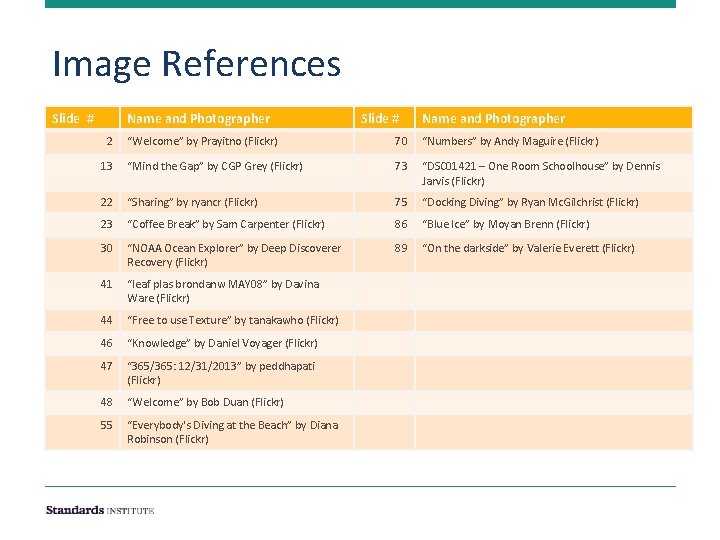This screenshot has width=720, height=540.
Task: Click the left 'Slide #' column header
Action: pos(83,118)
